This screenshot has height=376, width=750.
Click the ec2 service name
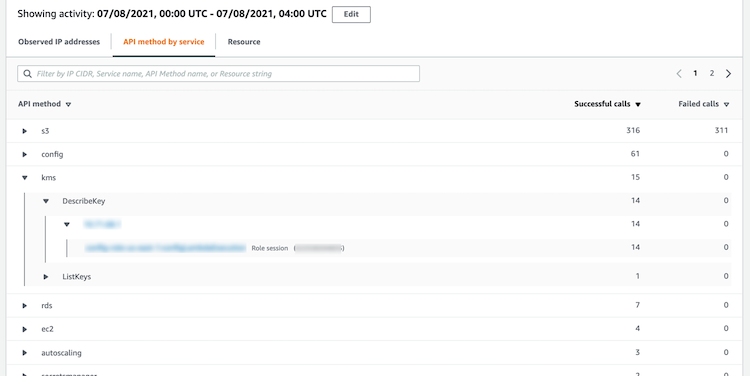[47, 329]
